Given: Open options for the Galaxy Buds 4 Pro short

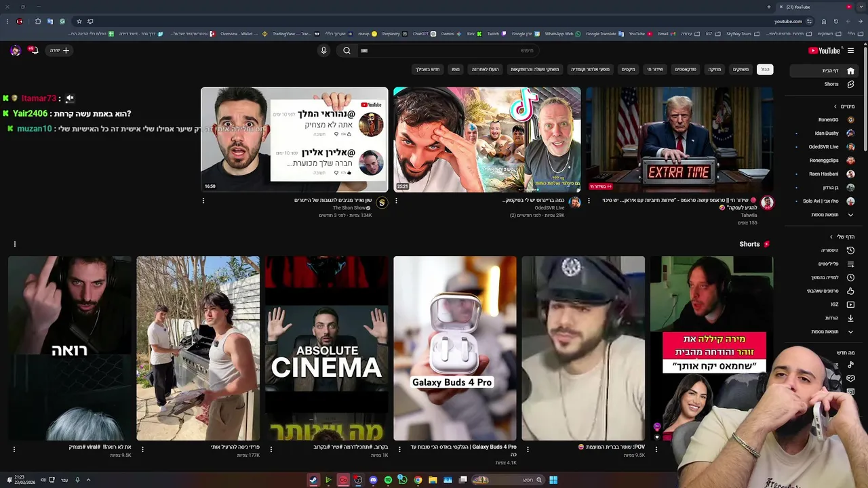Looking at the screenshot, I should point(399,449).
